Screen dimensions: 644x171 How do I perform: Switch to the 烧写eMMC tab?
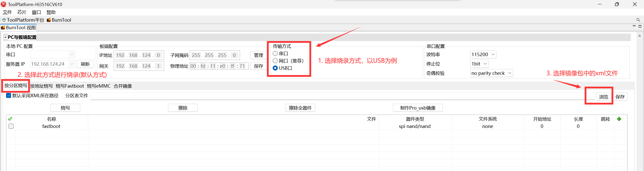[99, 86]
